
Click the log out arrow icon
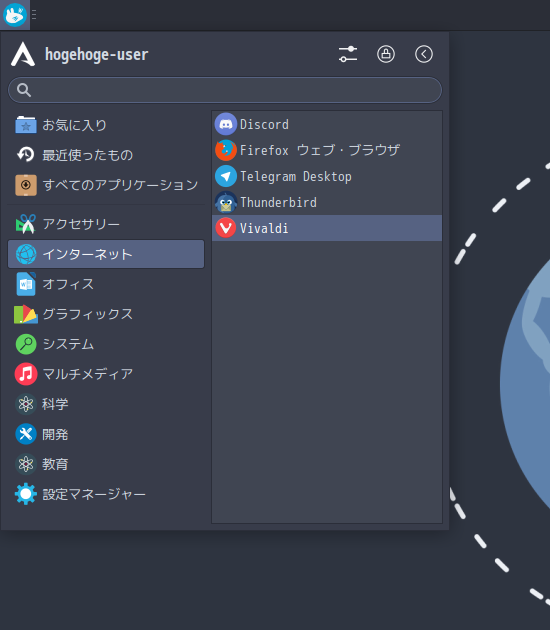(424, 54)
